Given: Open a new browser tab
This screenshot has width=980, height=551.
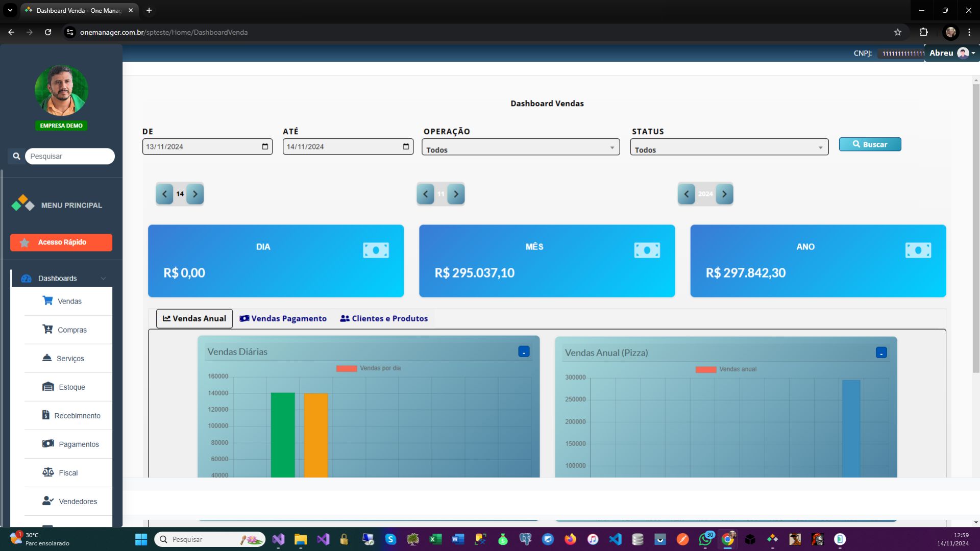Looking at the screenshot, I should coord(149,10).
